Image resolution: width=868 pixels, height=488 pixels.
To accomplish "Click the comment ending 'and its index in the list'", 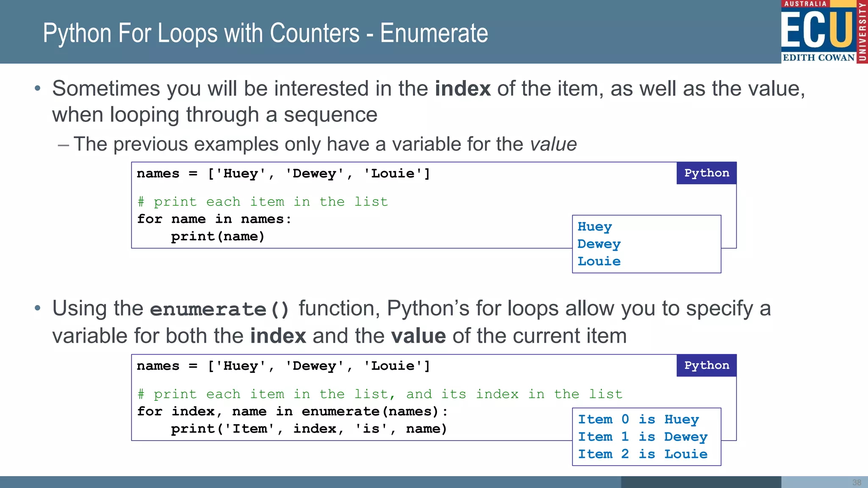I will 380,394.
